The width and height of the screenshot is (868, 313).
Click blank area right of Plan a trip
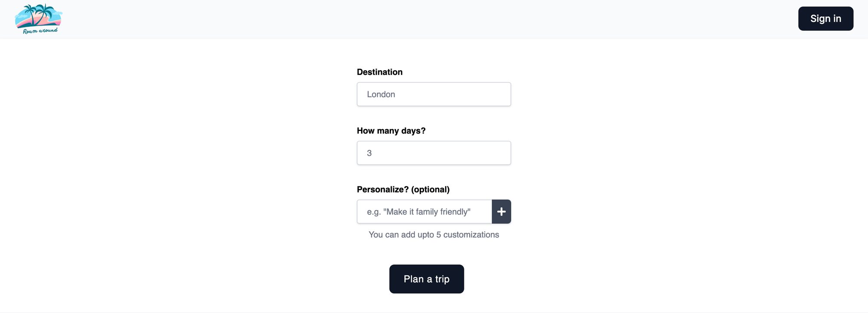pyautogui.click(x=608, y=279)
